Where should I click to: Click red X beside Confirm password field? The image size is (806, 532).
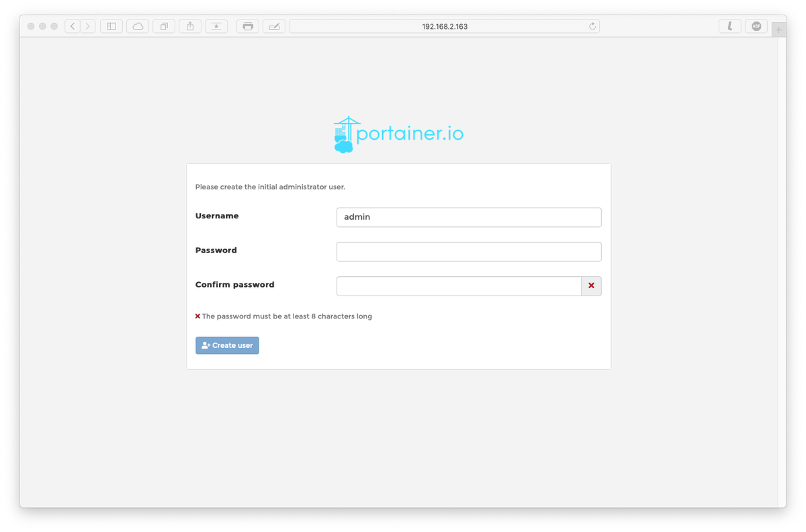tap(591, 285)
